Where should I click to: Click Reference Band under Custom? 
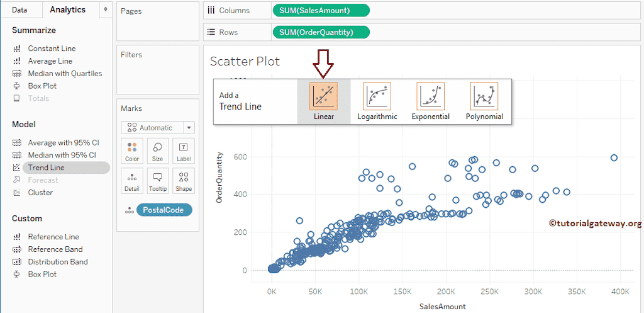(55, 249)
